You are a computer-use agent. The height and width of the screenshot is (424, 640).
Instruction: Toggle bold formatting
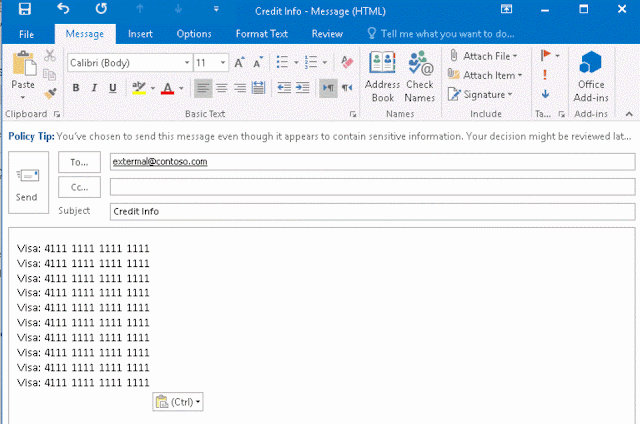click(76, 88)
